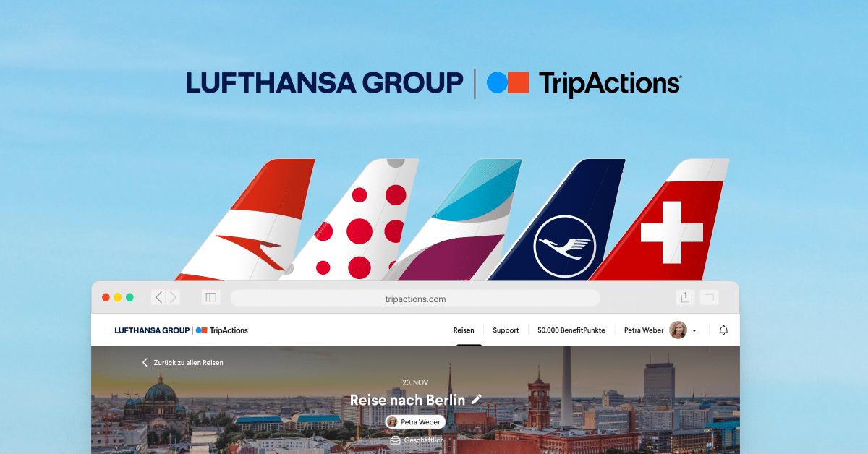Click the yellow macOS minimize window button

118,297
